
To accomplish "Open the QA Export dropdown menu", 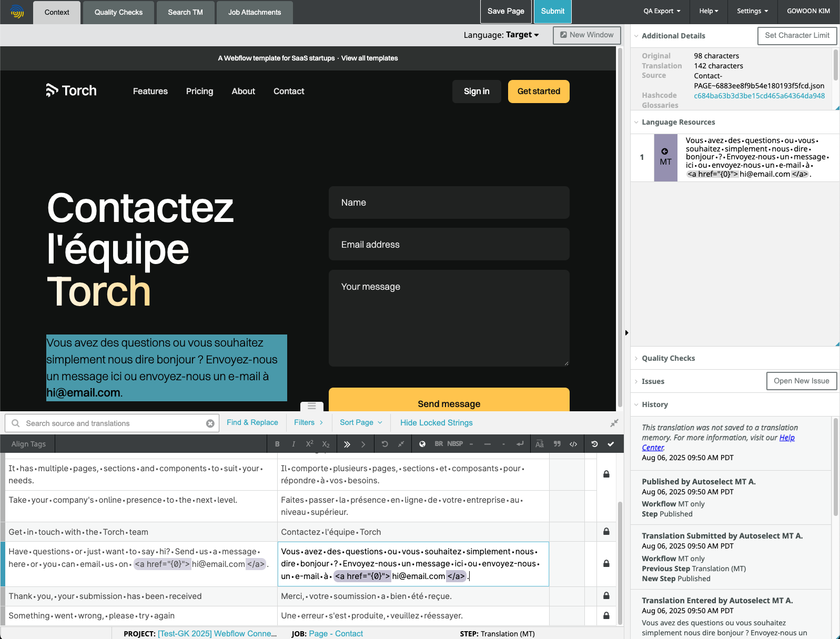I will pos(662,11).
